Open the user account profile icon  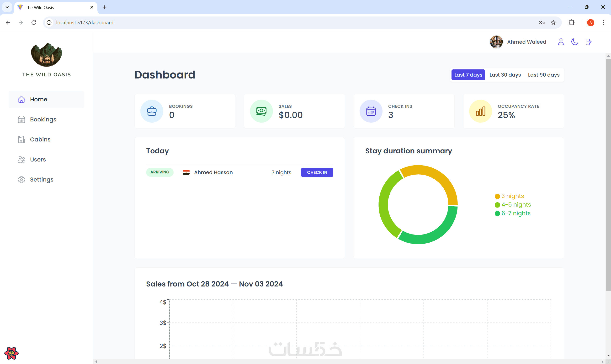point(561,42)
